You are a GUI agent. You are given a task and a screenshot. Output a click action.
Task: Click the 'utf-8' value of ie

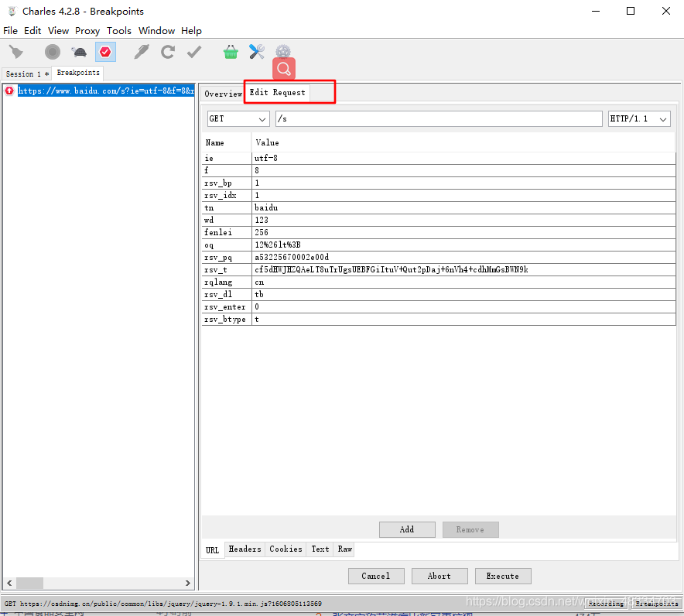pyautogui.click(x=463, y=159)
